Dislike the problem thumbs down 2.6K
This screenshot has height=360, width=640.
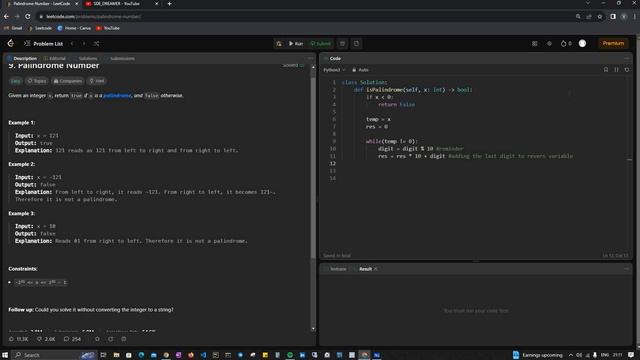pyautogui.click(x=46, y=339)
